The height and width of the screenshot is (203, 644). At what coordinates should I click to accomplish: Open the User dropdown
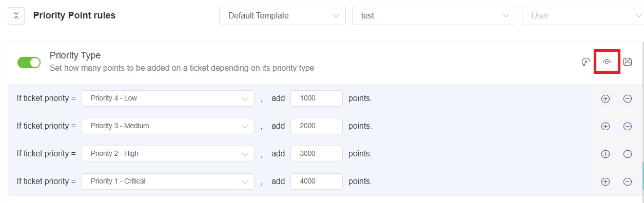pyautogui.click(x=583, y=15)
